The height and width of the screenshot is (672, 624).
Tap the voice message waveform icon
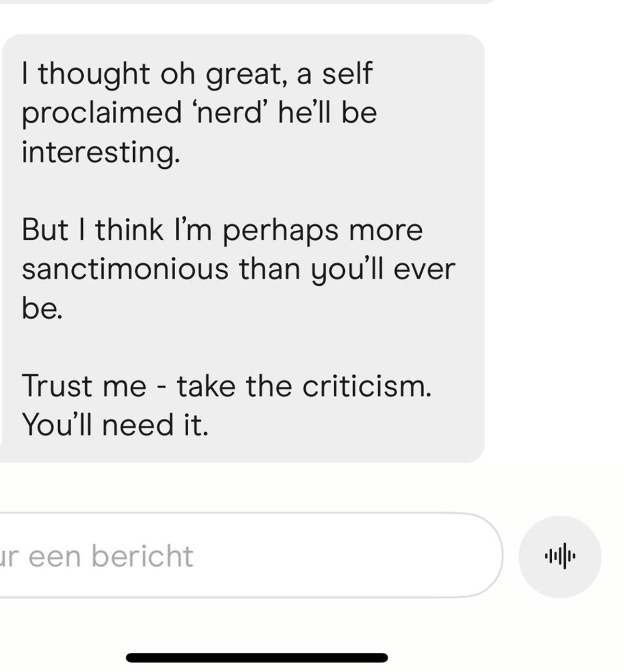560,557
